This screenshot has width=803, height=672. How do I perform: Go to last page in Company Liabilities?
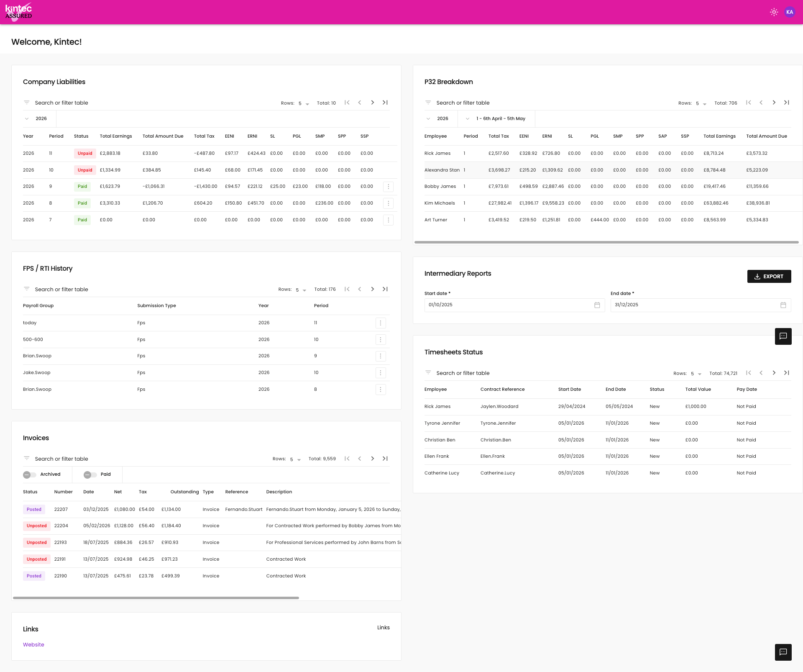385,103
